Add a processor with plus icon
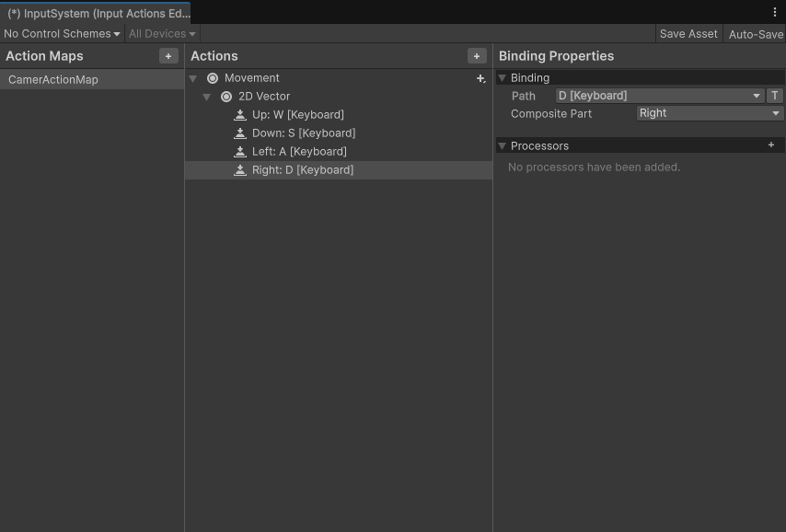The height and width of the screenshot is (532, 786). pyautogui.click(x=771, y=145)
